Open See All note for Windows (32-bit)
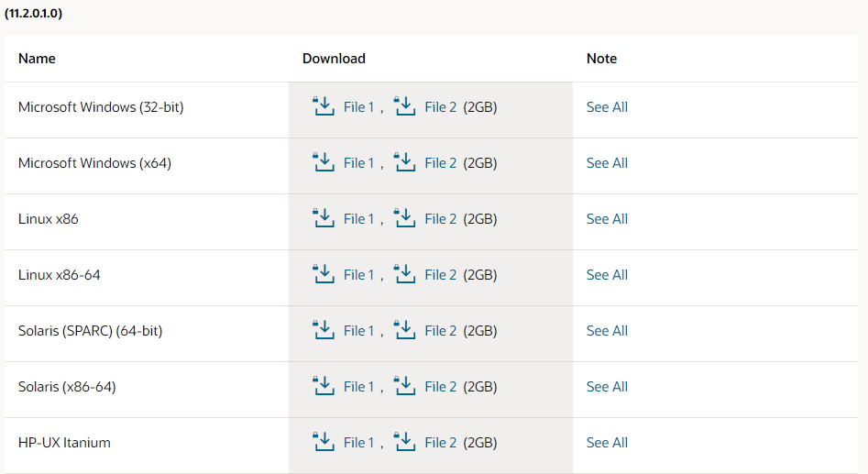The width and height of the screenshot is (868, 474). [607, 107]
